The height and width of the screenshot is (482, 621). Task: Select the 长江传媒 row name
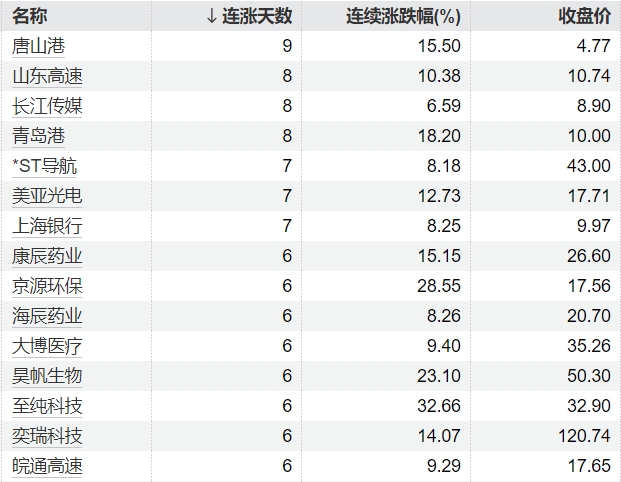click(47, 105)
